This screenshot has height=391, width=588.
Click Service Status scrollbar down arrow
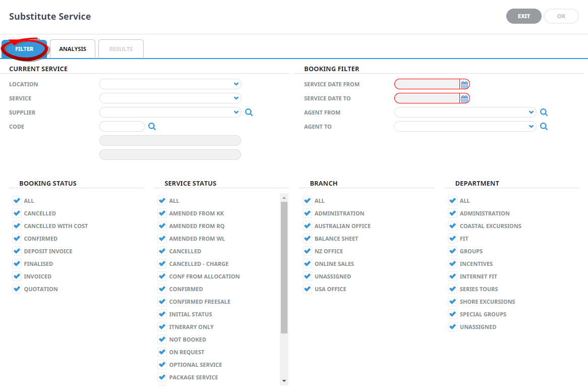coord(284,381)
